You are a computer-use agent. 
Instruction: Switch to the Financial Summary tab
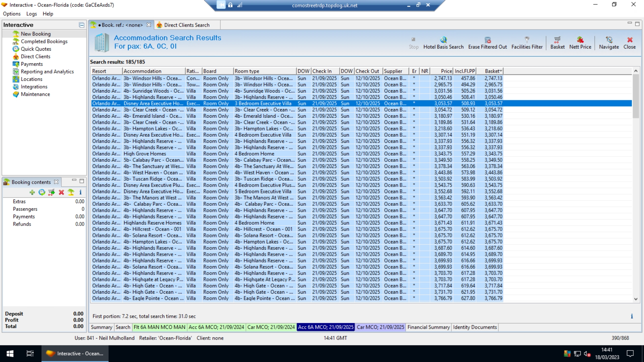click(x=428, y=327)
